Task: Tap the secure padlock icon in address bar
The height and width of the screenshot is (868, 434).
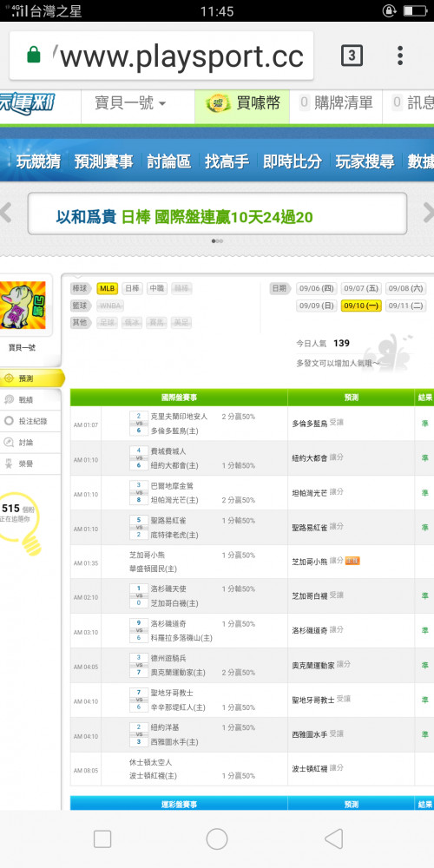Action: [x=34, y=55]
